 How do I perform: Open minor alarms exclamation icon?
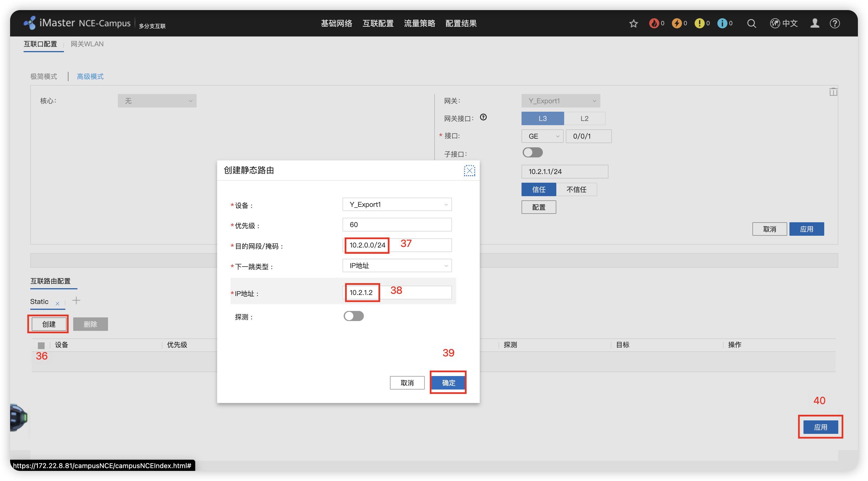699,23
